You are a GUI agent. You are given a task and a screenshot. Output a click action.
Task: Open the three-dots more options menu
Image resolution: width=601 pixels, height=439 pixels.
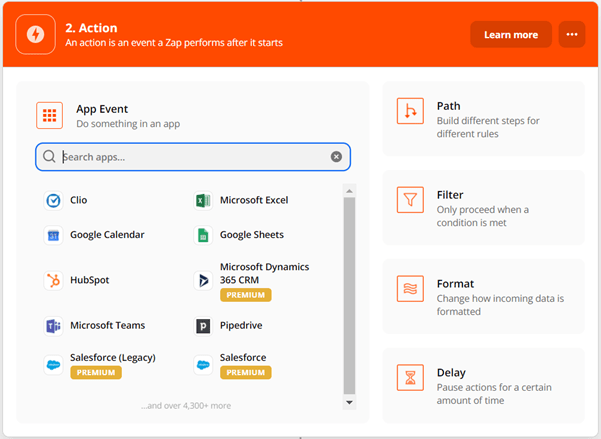pos(572,35)
